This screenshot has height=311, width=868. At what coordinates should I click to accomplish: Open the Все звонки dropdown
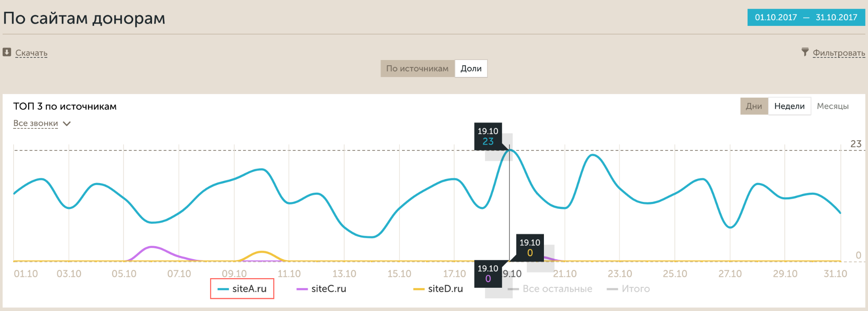[x=35, y=124]
